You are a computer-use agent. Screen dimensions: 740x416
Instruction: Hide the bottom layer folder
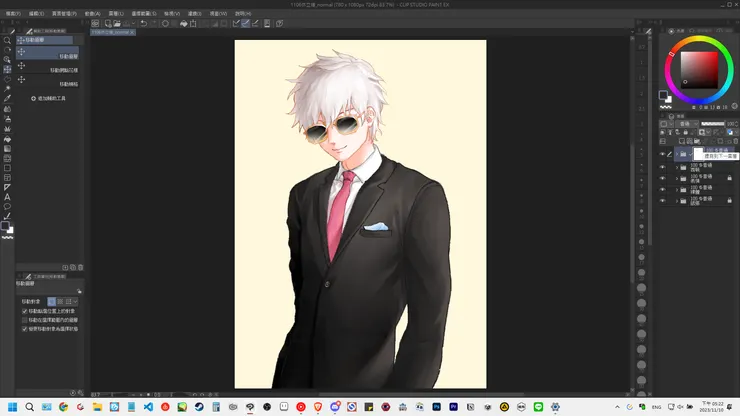point(662,201)
